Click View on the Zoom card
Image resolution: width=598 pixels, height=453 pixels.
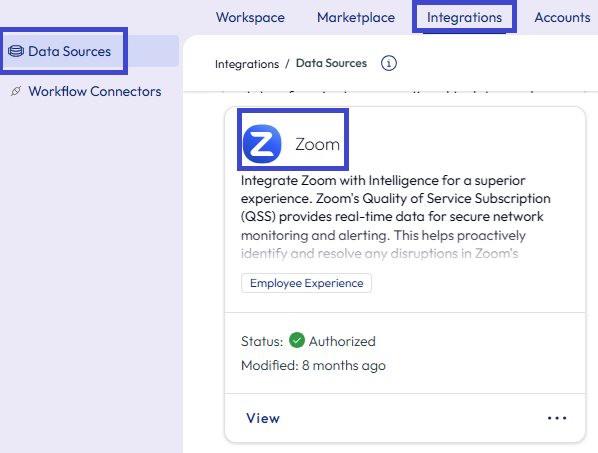click(263, 418)
